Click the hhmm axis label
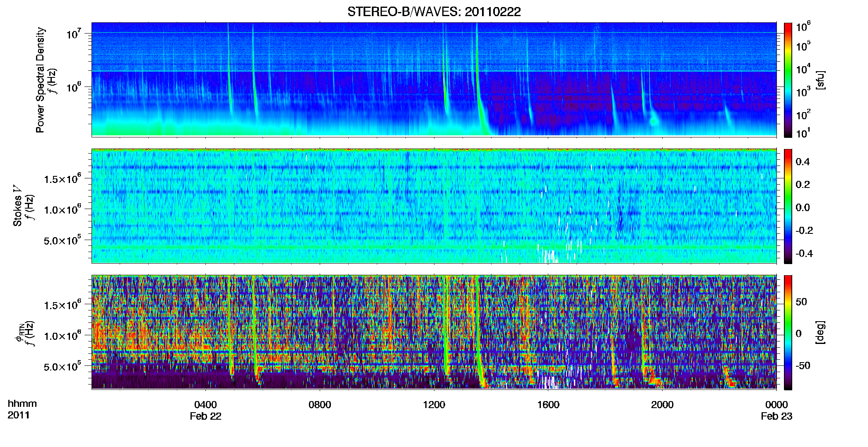Screen dimensions: 868x447 point(22,404)
